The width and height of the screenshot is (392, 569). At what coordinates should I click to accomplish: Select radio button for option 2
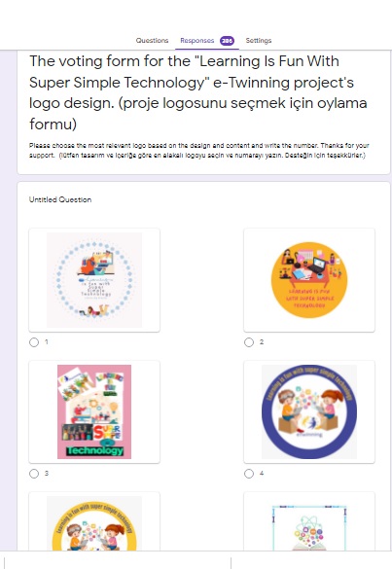point(249,342)
